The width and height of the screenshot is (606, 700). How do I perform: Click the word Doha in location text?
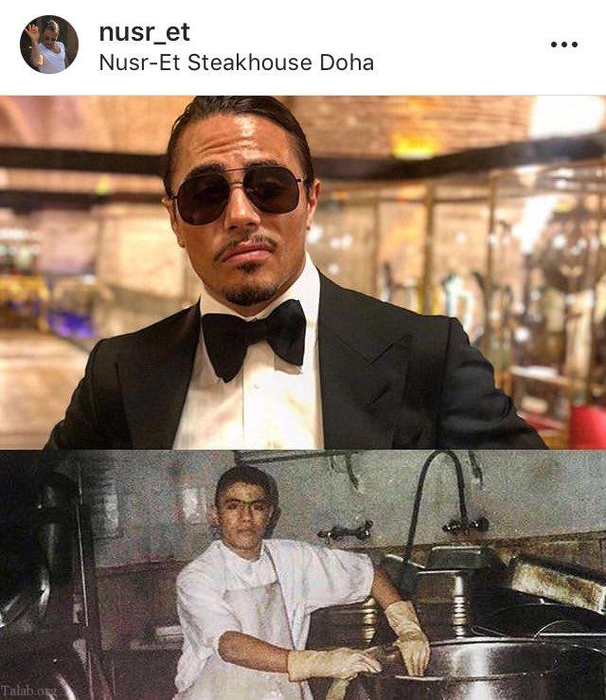click(347, 63)
